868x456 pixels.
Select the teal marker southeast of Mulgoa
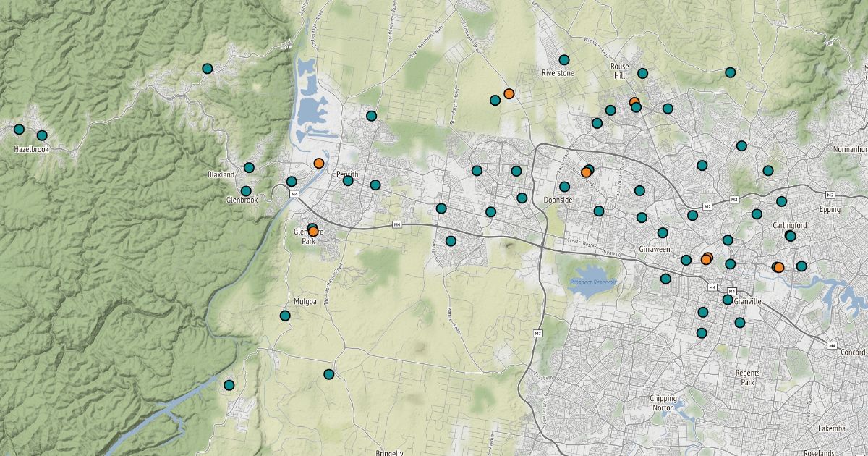[329, 374]
